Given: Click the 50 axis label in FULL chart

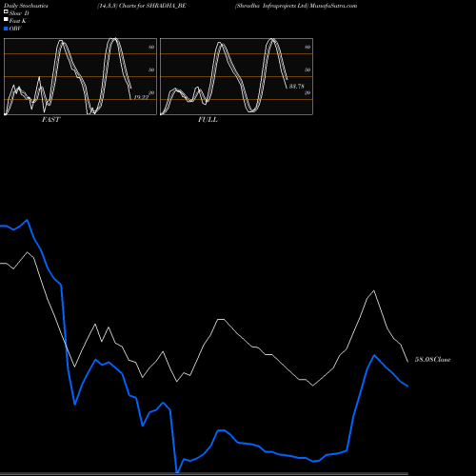Looking at the screenshot, I should [307, 69].
